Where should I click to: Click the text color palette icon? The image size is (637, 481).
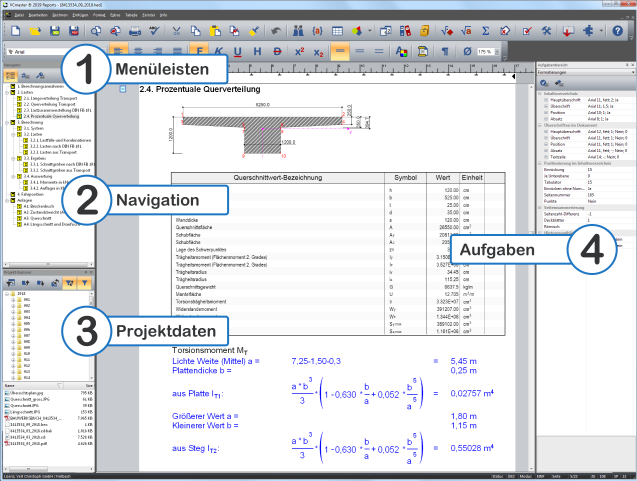(x=402, y=50)
